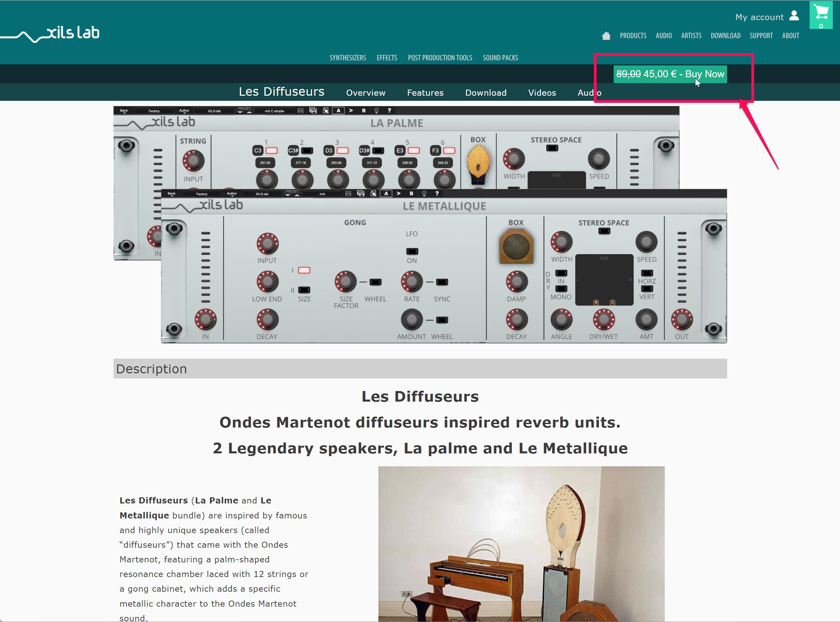Screen dimensions: 840x622
Task: Go to the Overview section
Action: pyautogui.click(x=365, y=93)
